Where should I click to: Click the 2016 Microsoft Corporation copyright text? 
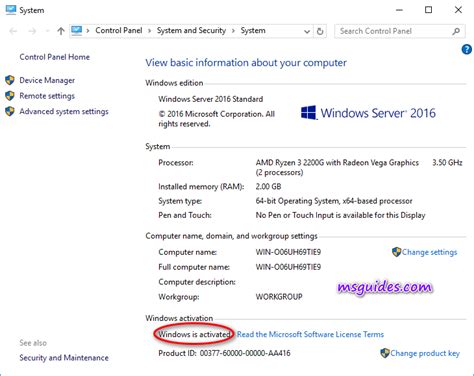[217, 119]
